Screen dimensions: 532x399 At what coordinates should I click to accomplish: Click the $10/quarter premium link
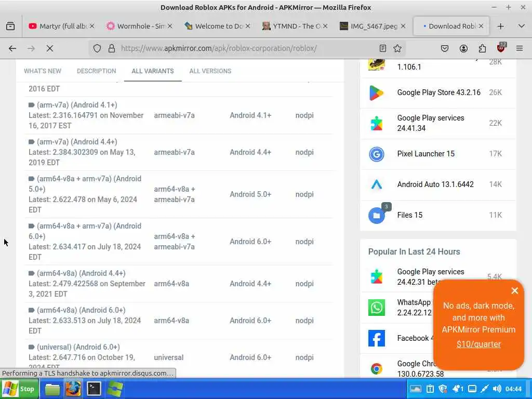pyautogui.click(x=478, y=344)
